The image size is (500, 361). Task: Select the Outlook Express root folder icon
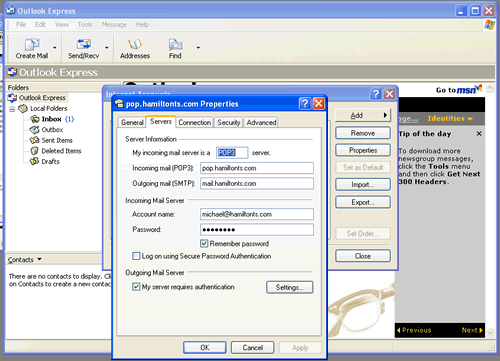tap(12, 98)
